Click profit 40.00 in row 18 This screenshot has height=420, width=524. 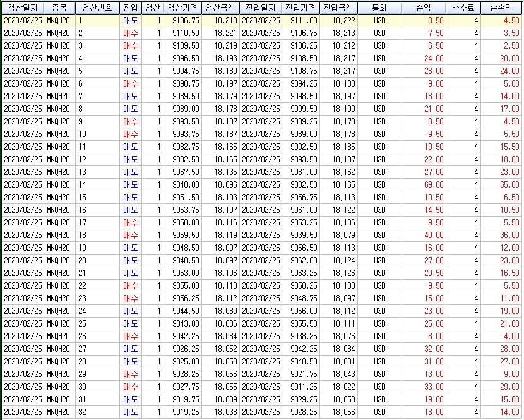pos(434,235)
